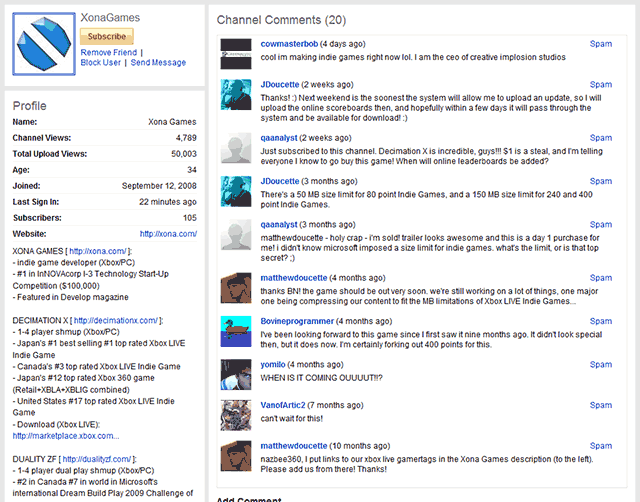The width and height of the screenshot is (640, 502).
Task: Open the dualityzf.com link
Action: (97, 459)
